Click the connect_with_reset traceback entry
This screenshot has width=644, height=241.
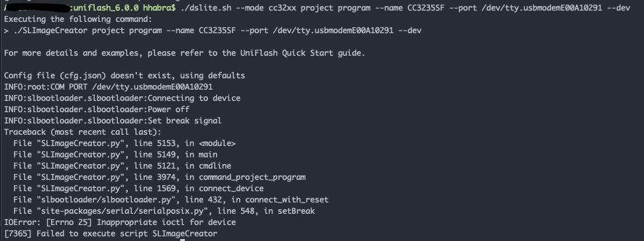point(171,200)
